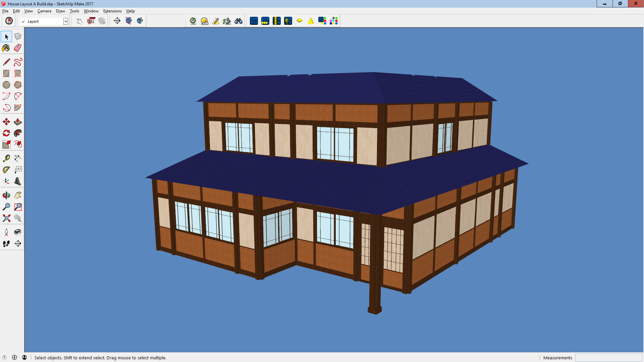
Task: Activate the Select tool
Action: (6, 36)
